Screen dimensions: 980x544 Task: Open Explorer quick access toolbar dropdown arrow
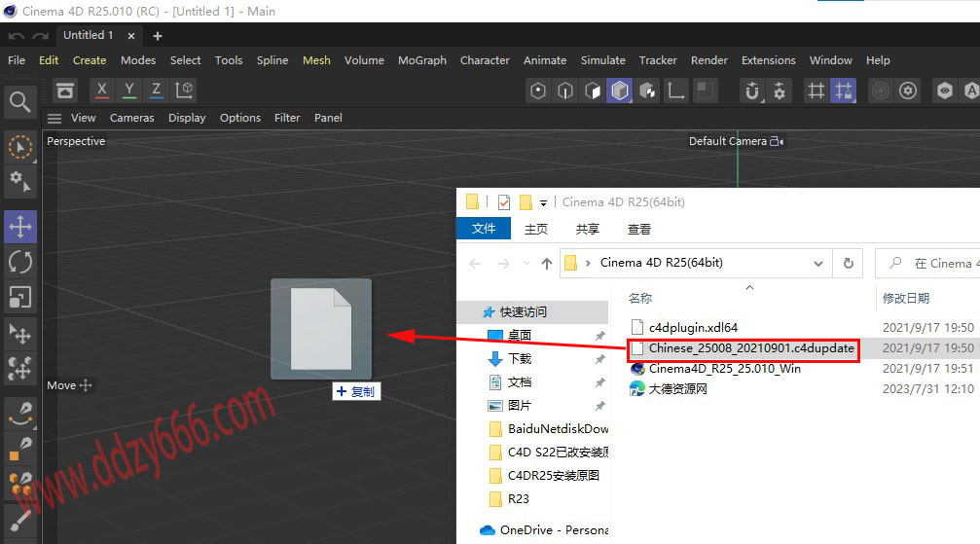click(544, 202)
